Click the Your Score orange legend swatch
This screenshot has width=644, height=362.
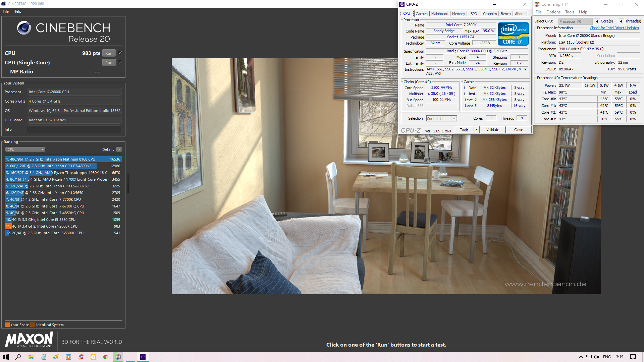pos(7,325)
